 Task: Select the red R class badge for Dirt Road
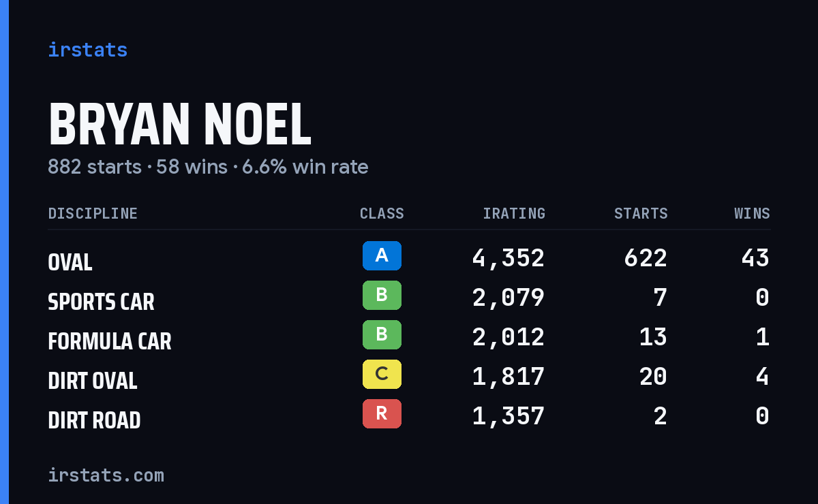tap(382, 413)
